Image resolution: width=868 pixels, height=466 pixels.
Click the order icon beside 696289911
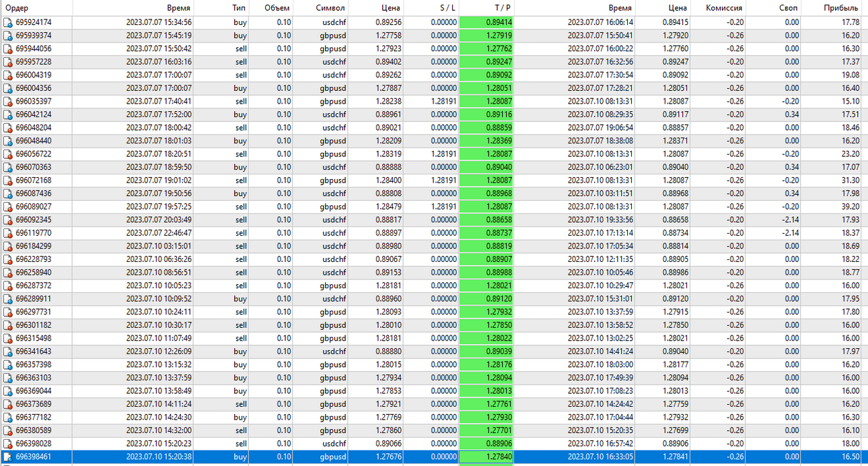coord(8,298)
